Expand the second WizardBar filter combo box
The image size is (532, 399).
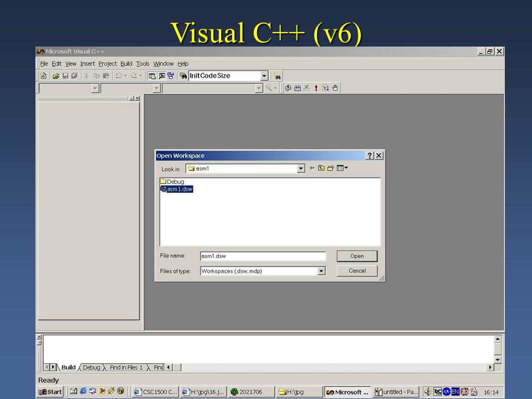pyautogui.click(x=156, y=89)
